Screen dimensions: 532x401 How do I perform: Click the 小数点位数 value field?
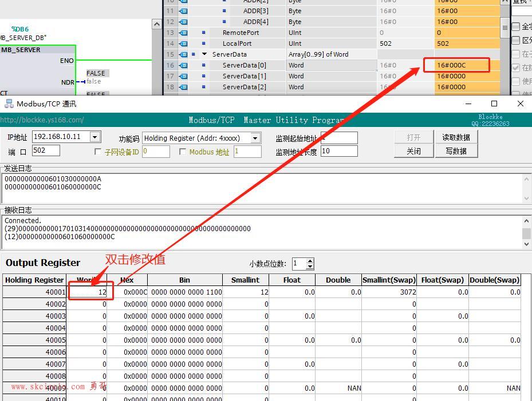(299, 264)
